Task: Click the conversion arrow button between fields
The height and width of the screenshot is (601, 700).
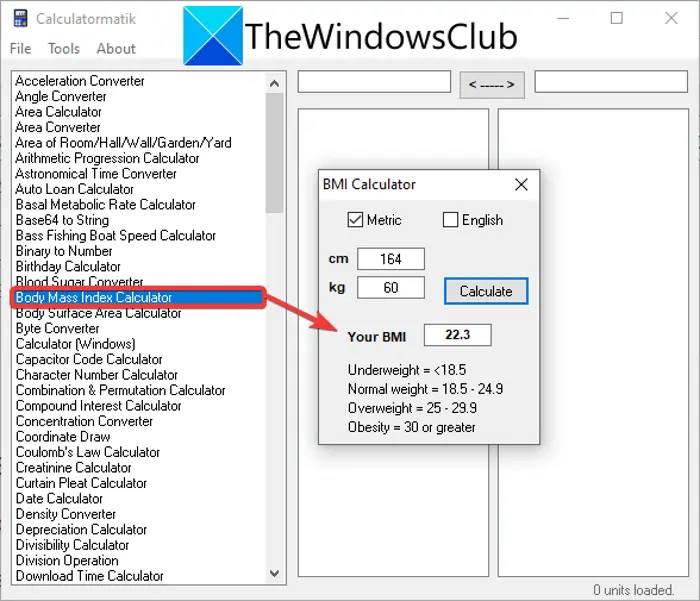Action: (492, 84)
